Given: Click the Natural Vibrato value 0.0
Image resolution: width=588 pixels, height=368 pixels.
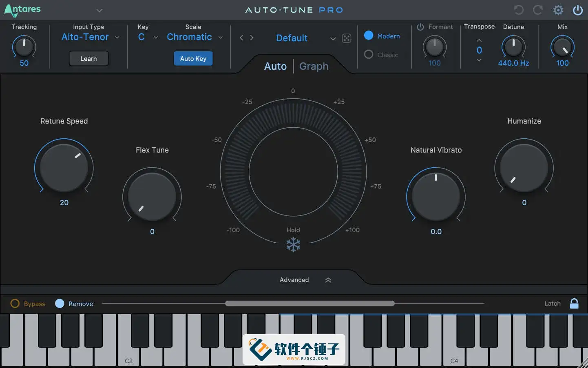Looking at the screenshot, I should click(x=436, y=231).
